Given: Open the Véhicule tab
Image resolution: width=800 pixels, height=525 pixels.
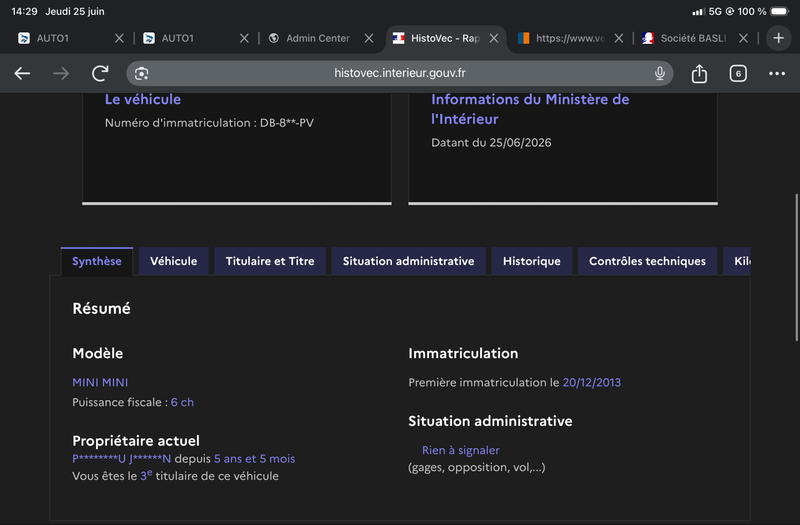Looking at the screenshot, I should (x=173, y=261).
